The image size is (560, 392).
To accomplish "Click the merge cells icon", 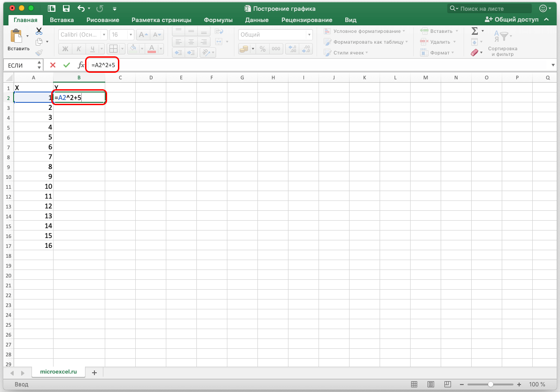I will [x=219, y=42].
